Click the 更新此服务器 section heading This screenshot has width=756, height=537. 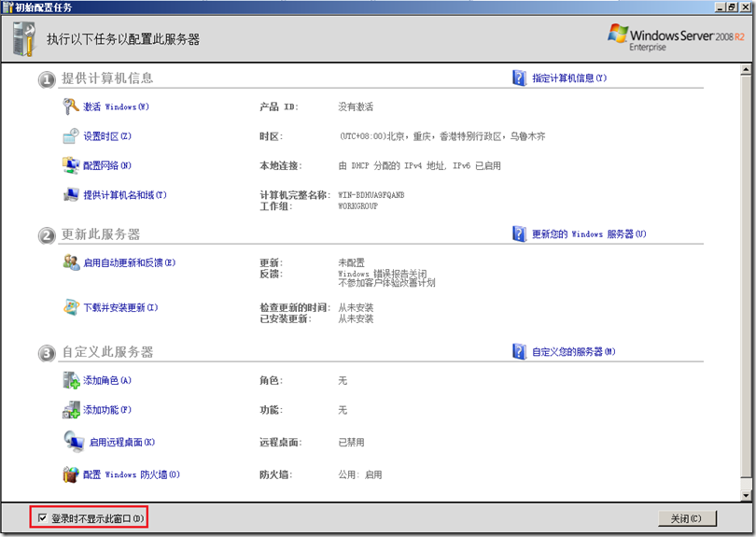pyautogui.click(x=100, y=234)
